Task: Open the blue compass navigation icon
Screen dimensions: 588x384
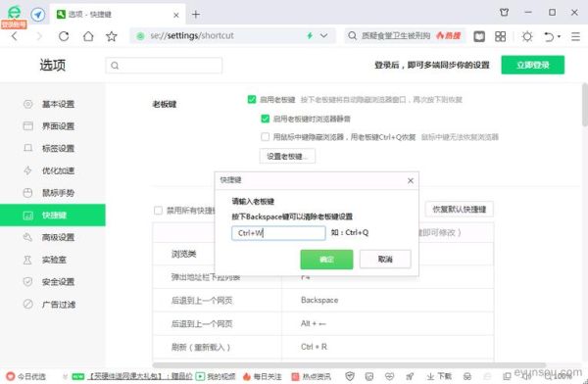Action: (x=37, y=15)
